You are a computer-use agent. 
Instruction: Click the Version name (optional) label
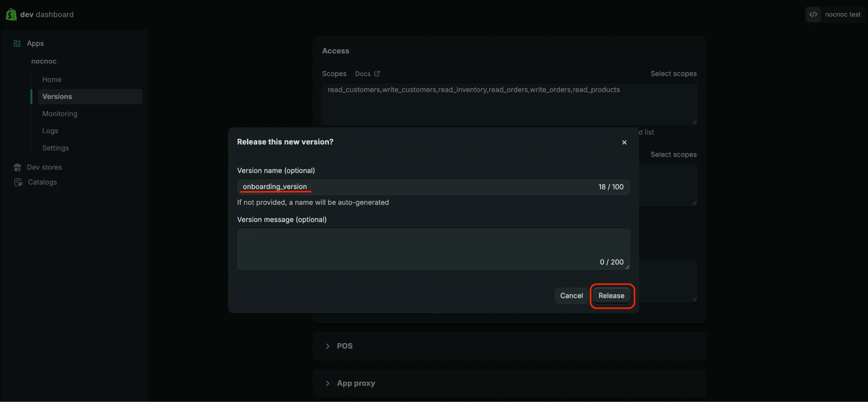tap(276, 170)
